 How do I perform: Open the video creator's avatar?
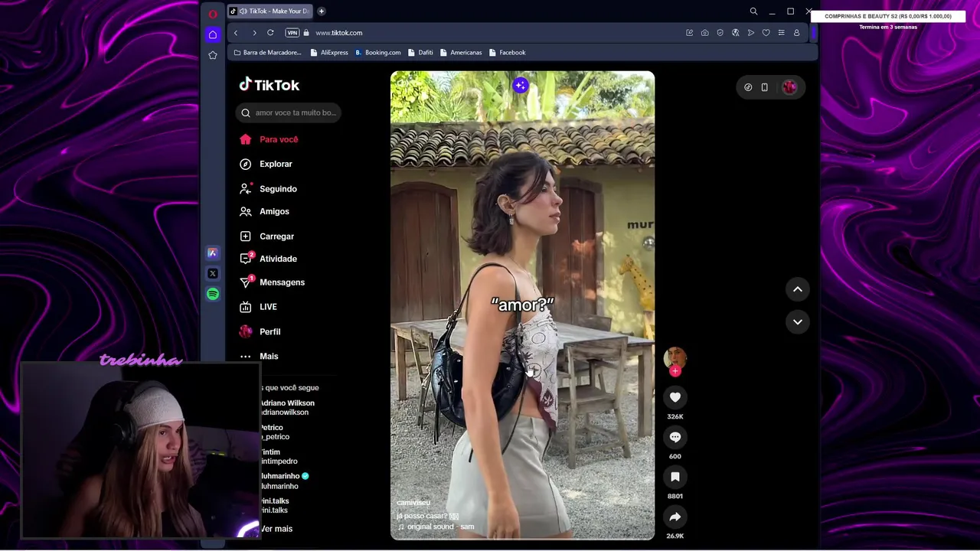pos(675,358)
